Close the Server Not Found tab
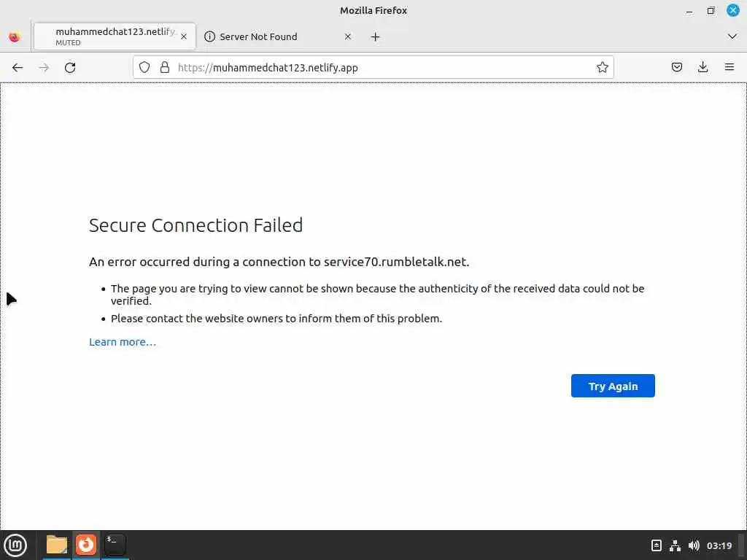This screenshot has width=747, height=560. point(347,36)
